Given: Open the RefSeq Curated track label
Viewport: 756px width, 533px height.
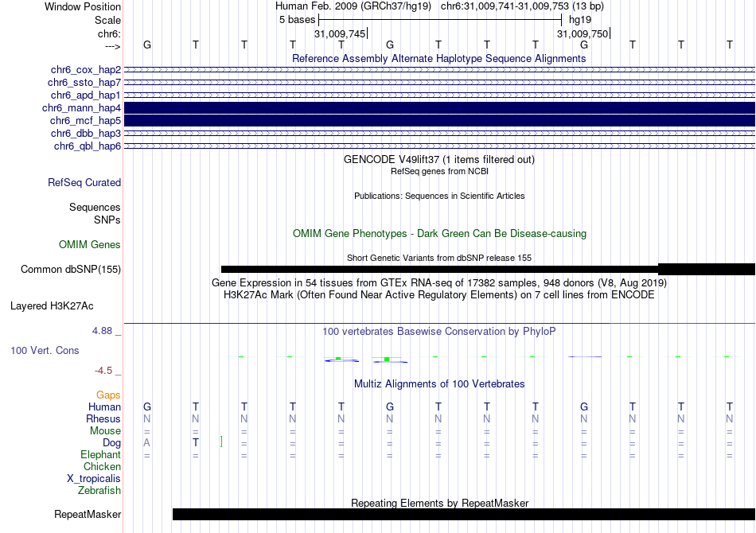Looking at the screenshot, I should (x=84, y=183).
